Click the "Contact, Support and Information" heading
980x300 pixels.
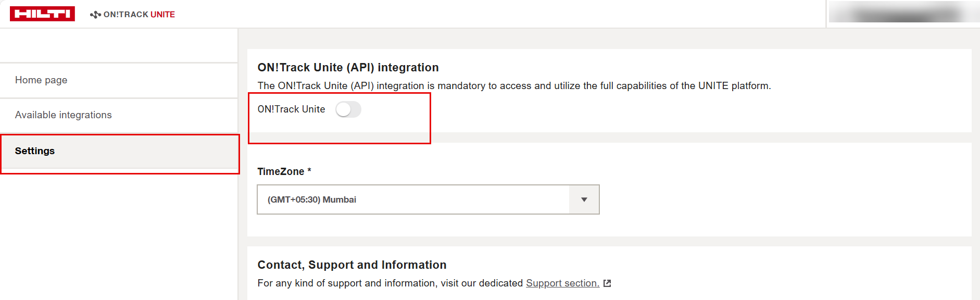coord(351,265)
